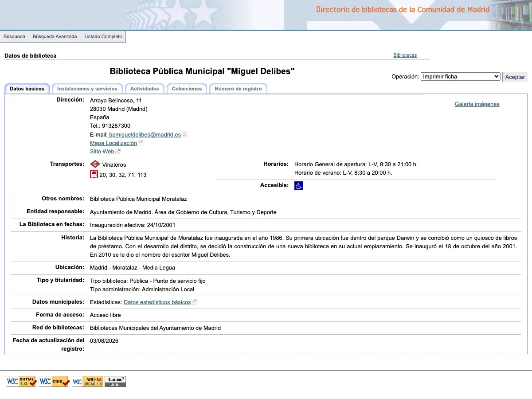
Task: Switch to the Datos básicos tab
Action: (x=27, y=89)
